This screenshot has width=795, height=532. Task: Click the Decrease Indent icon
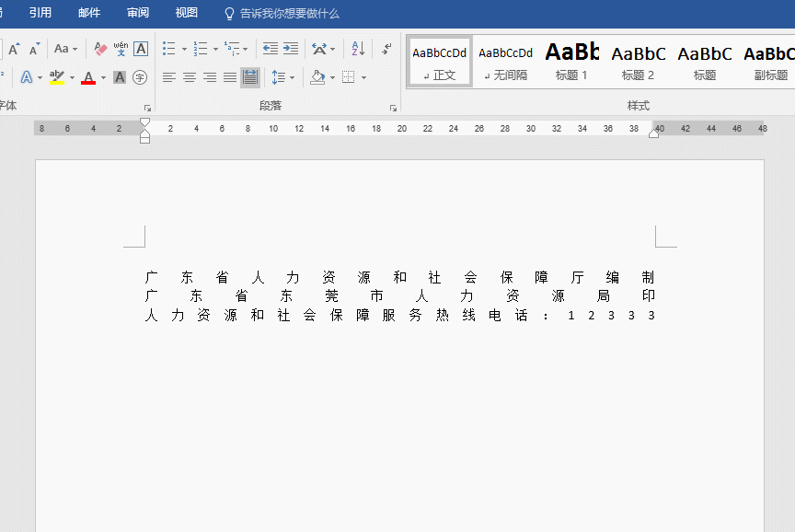[x=270, y=49]
